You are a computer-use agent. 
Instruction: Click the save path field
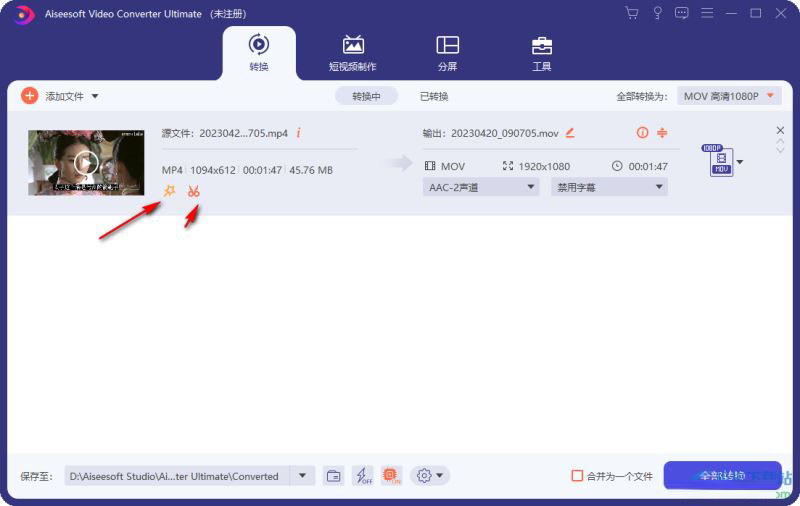[x=177, y=476]
